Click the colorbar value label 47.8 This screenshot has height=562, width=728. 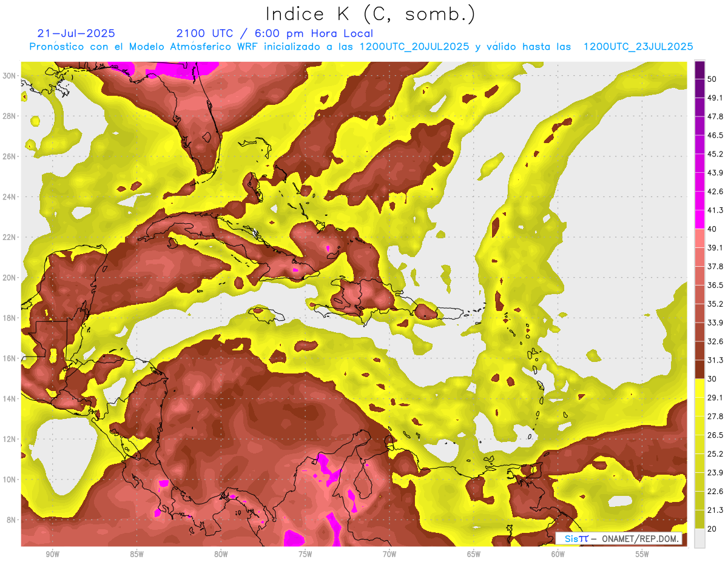point(715,116)
